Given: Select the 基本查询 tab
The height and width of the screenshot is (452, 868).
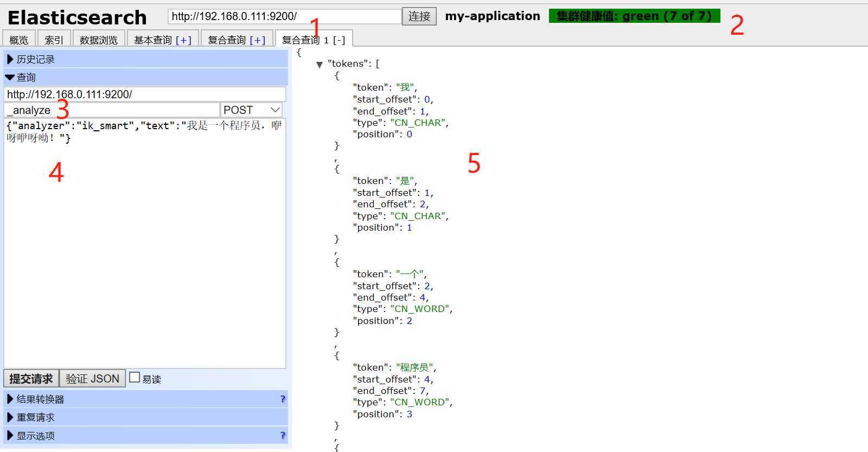Looking at the screenshot, I should [153, 40].
